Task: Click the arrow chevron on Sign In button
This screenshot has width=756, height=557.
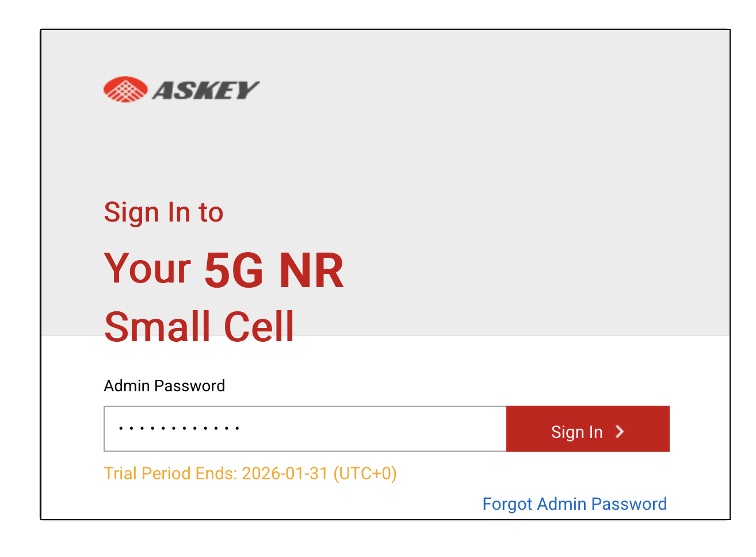Action: pyautogui.click(x=620, y=432)
